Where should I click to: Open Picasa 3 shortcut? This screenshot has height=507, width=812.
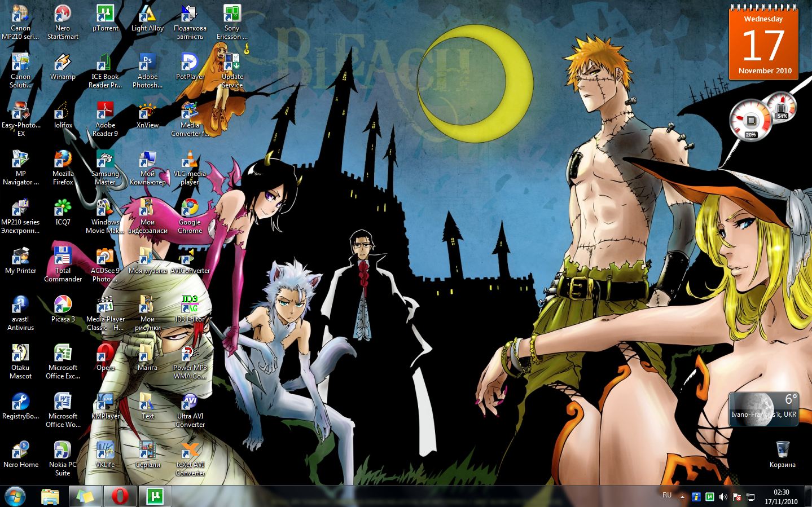pos(63,309)
